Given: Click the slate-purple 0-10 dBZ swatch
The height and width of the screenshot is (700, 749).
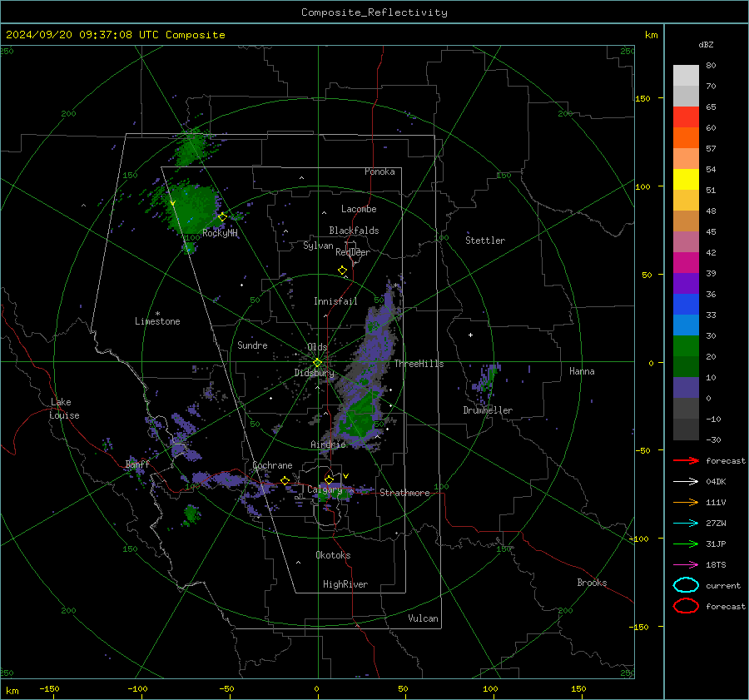Looking at the screenshot, I should [686, 388].
